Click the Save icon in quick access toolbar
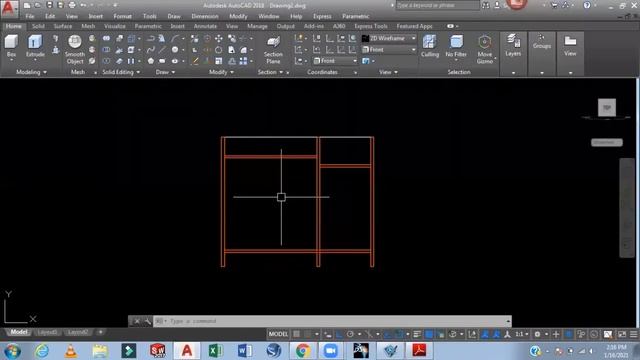The height and width of the screenshot is (360, 640). click(x=49, y=5)
